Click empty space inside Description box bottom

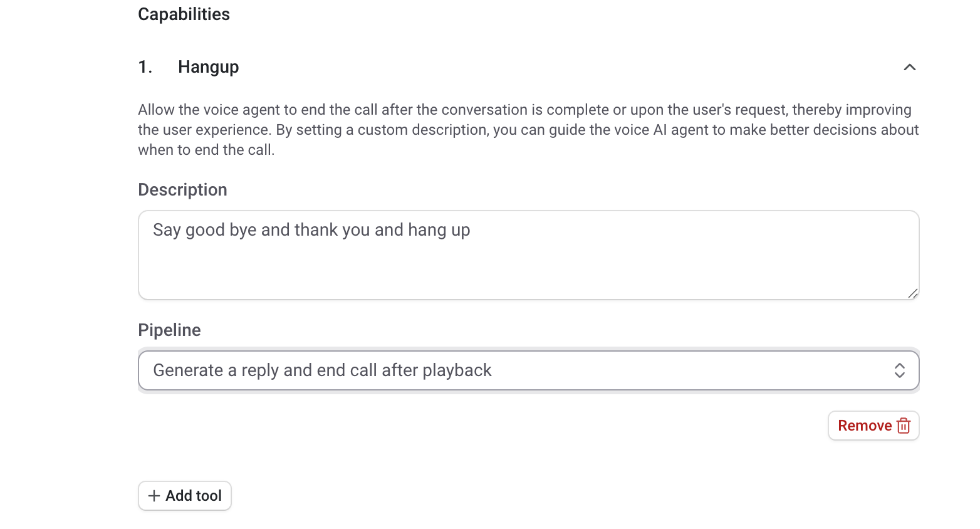528,279
